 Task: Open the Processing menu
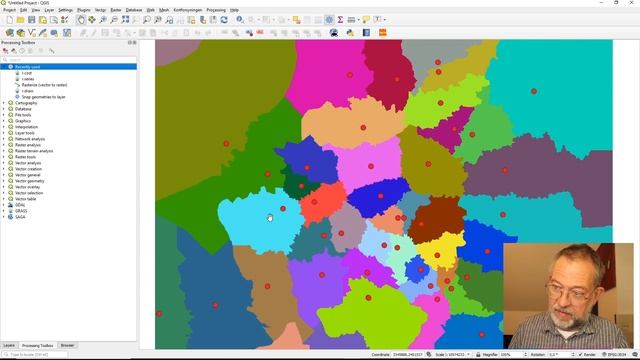216,10
